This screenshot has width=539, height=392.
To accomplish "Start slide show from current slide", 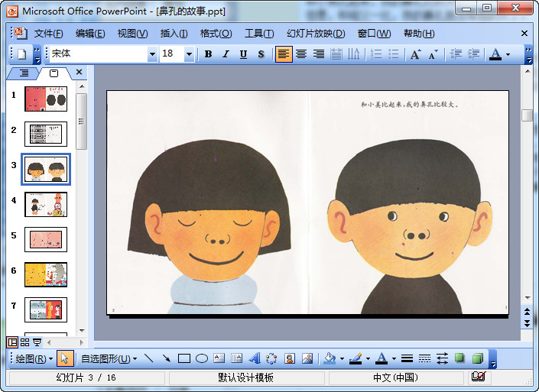I will pyautogui.click(x=37, y=342).
